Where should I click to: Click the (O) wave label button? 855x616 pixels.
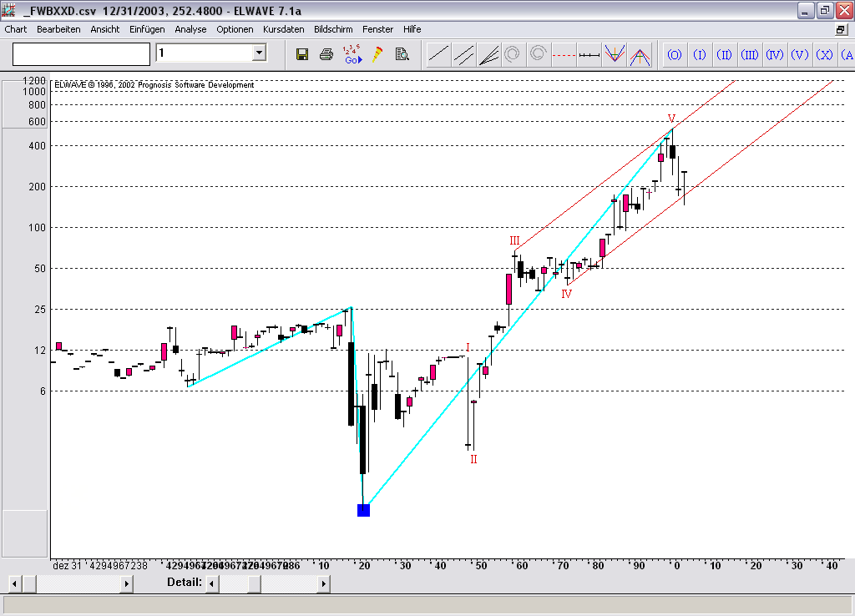tap(675, 54)
